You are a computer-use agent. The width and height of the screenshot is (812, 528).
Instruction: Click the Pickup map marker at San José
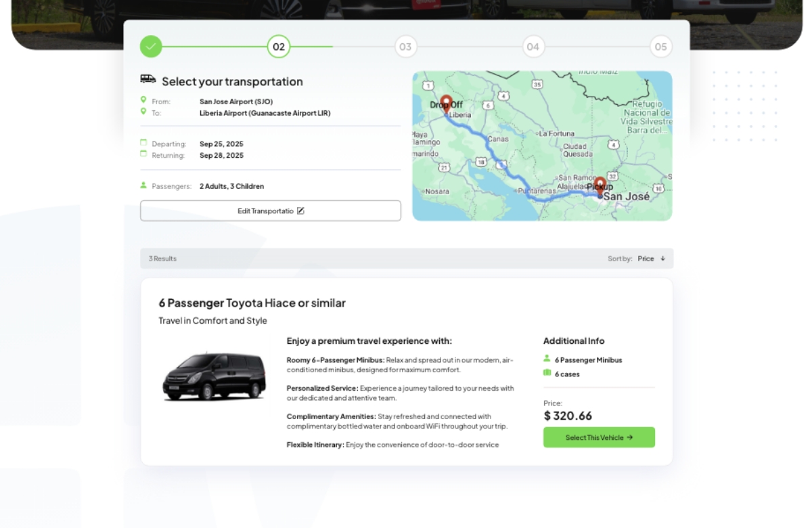point(600,185)
